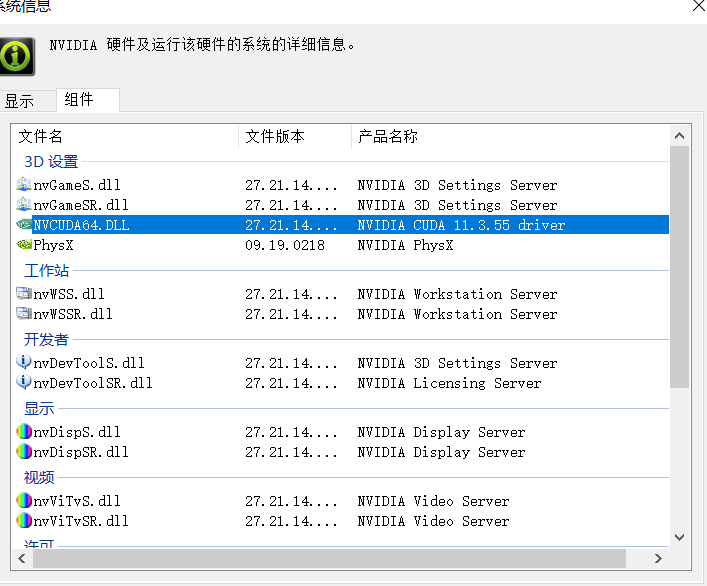
Task: Click the PhysX NVIDIA eye icon
Action: [23, 244]
